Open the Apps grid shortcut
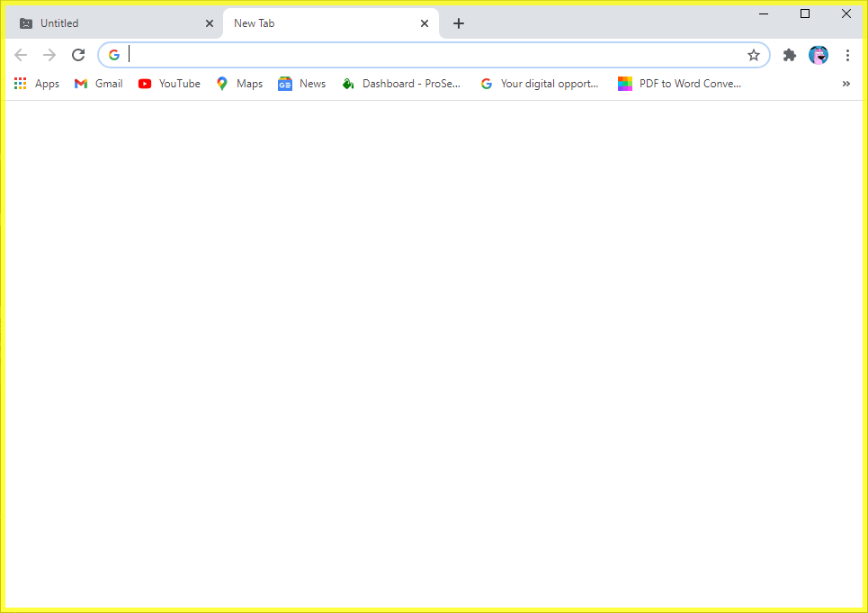This screenshot has width=868, height=613. (x=20, y=83)
